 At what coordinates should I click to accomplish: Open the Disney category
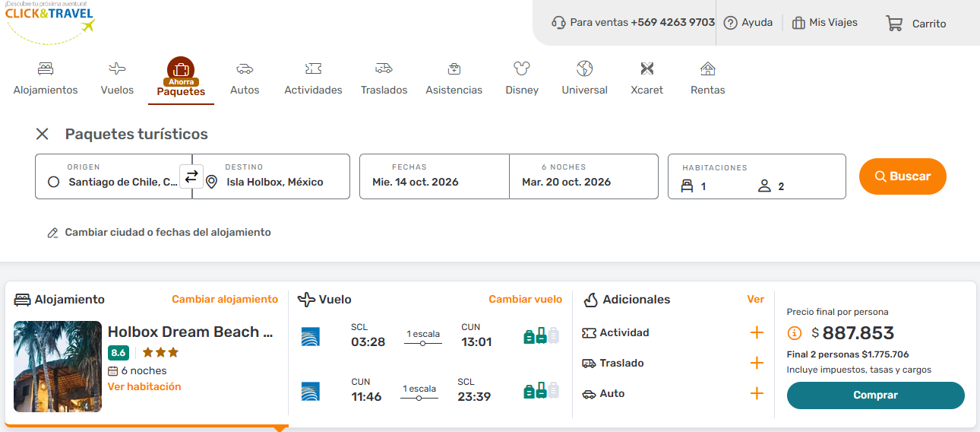[x=521, y=78]
